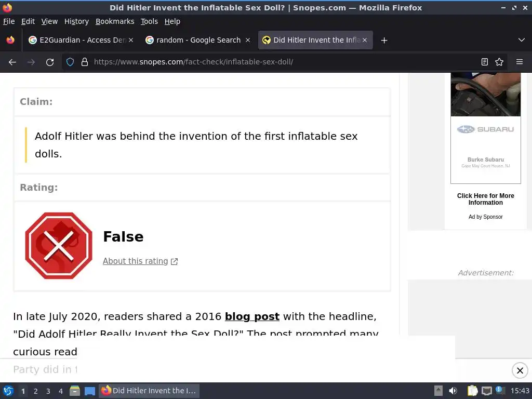The height and width of the screenshot is (399, 532).
Task: Open the file manager taskbar icon
Action: click(75, 391)
